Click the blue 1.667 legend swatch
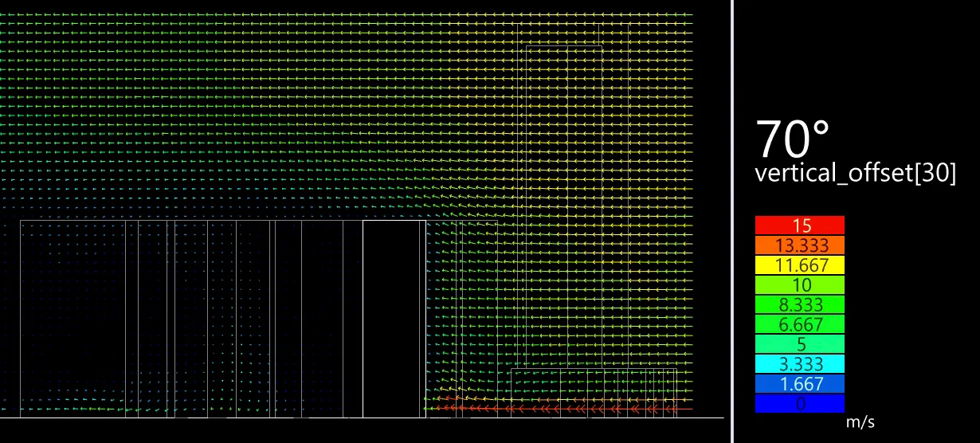Screen dimensions: 980x443 [800, 384]
